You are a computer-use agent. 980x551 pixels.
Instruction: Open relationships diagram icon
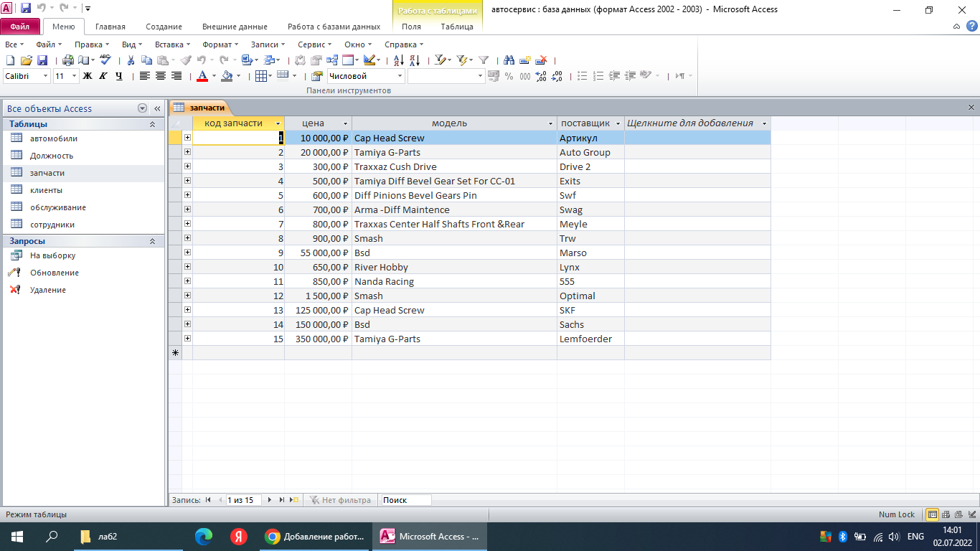pyautogui.click(x=332, y=60)
